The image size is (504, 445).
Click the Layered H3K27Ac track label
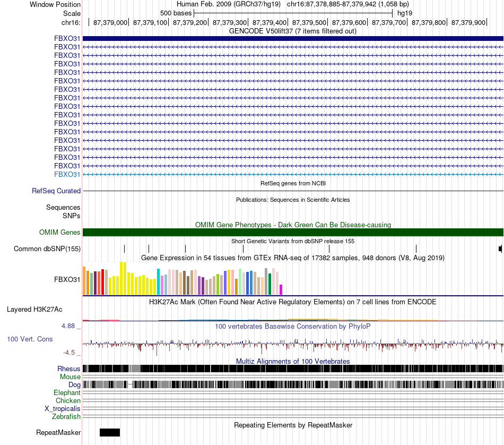[x=34, y=310]
